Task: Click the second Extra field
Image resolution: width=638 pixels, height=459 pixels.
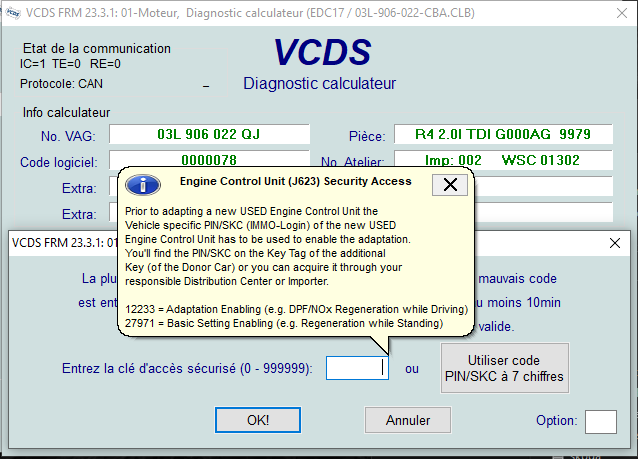Action: point(115,212)
